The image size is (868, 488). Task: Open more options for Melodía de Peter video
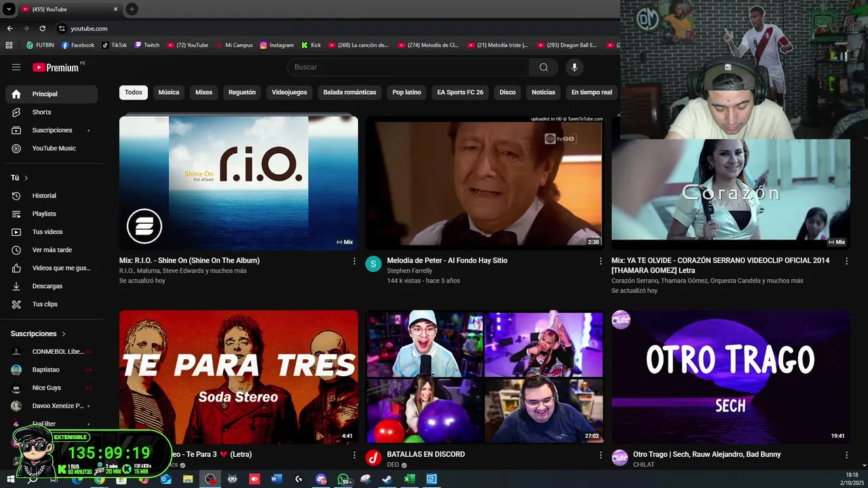(600, 261)
